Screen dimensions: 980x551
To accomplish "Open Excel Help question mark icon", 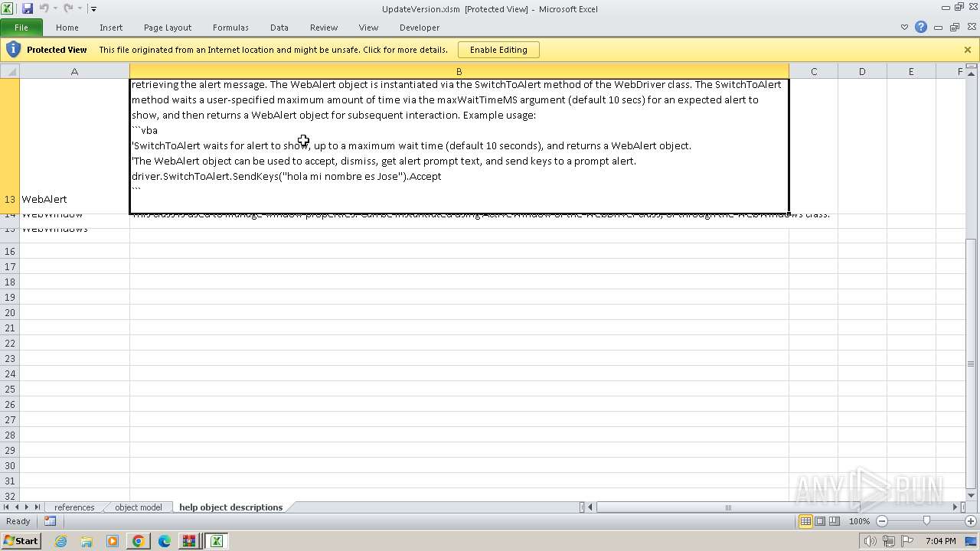I will (x=921, y=28).
